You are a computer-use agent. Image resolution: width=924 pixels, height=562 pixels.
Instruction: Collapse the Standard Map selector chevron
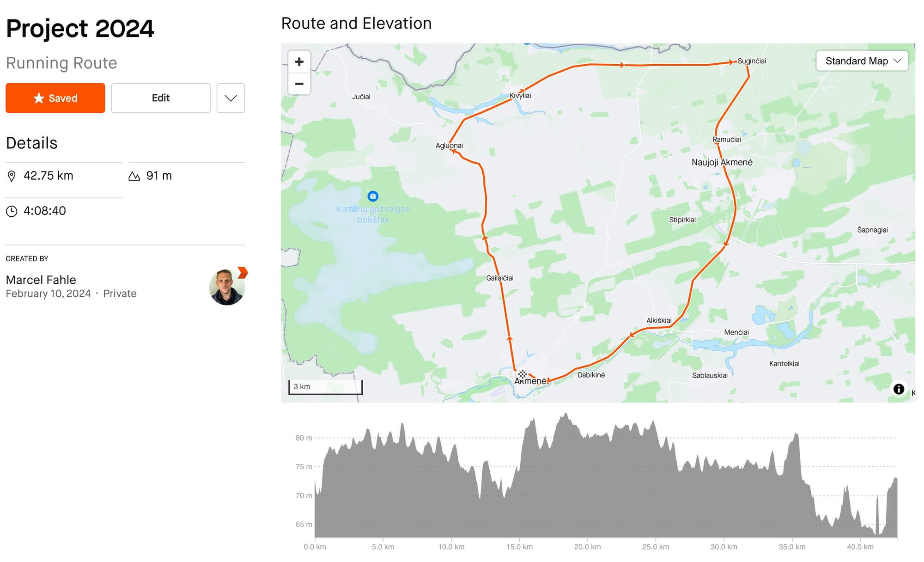(898, 61)
